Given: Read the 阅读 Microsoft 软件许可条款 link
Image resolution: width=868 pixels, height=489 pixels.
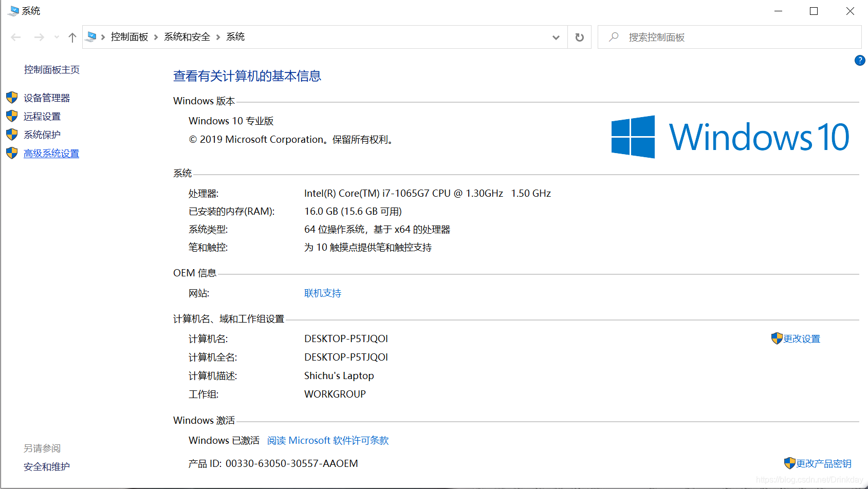Looking at the screenshot, I should coord(328,441).
